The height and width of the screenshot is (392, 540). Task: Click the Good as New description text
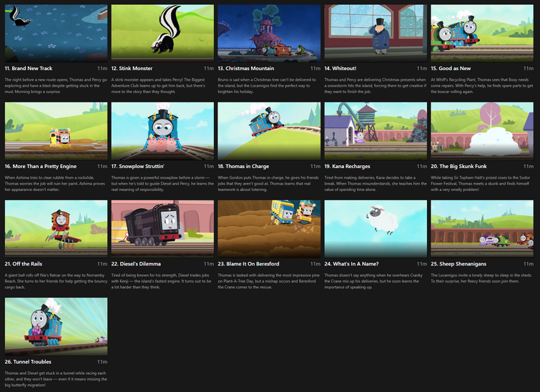coord(482,86)
